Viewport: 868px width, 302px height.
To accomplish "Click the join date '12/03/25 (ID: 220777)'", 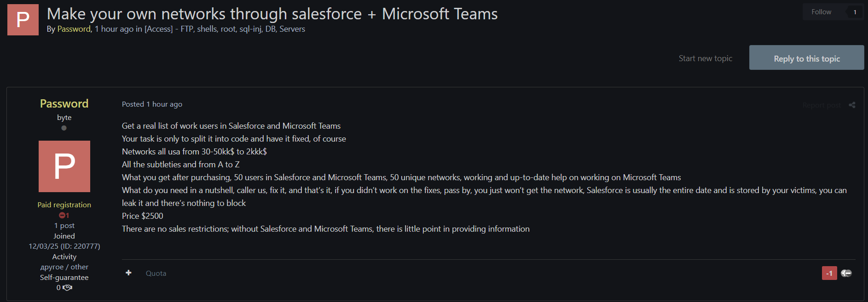I will coord(64,246).
